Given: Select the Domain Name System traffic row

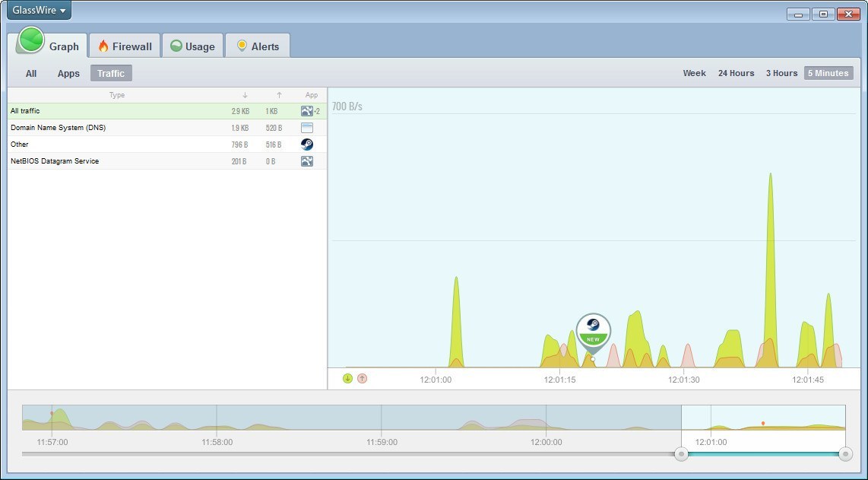Looking at the screenshot, I should pos(114,128).
